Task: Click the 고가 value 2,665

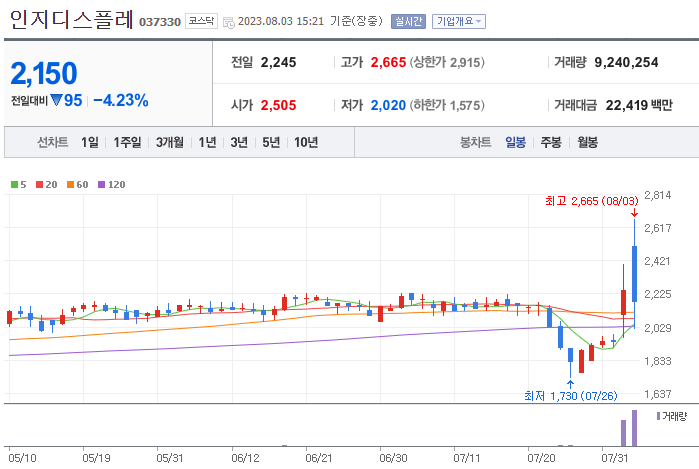Action: pos(388,62)
